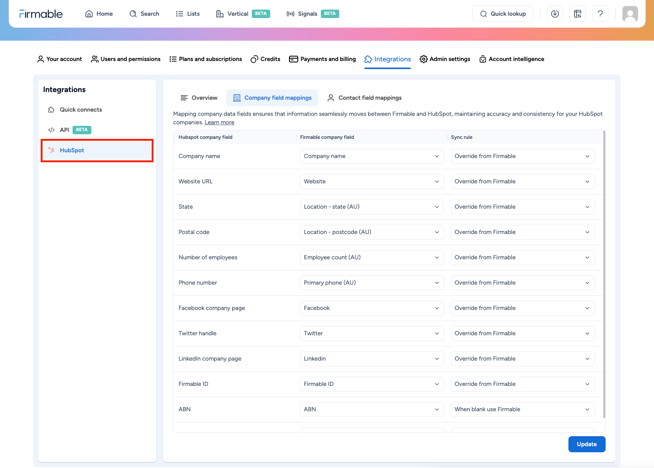Open sync rule dropdown for State

(x=522, y=207)
